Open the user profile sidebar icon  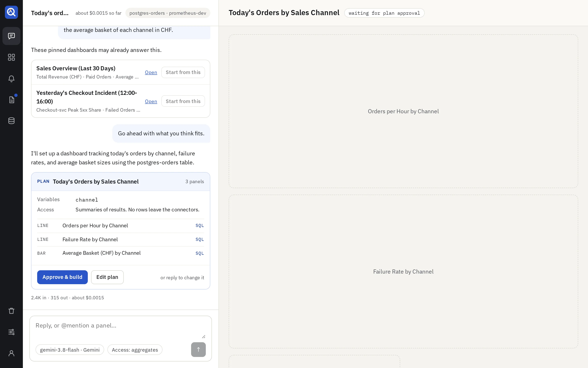[x=11, y=353]
